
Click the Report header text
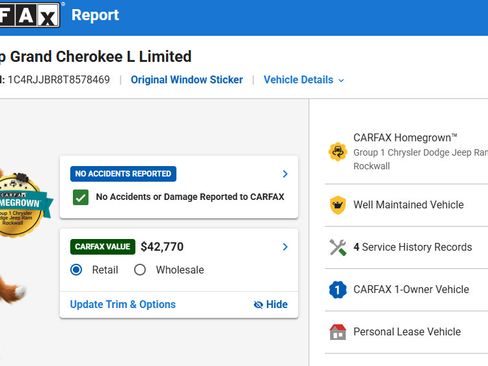click(95, 15)
